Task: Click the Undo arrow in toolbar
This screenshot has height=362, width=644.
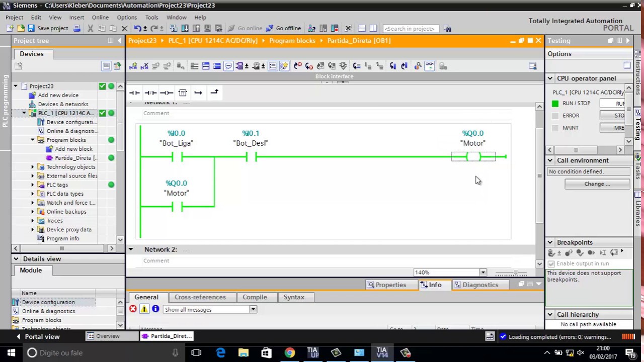Action: (137, 29)
